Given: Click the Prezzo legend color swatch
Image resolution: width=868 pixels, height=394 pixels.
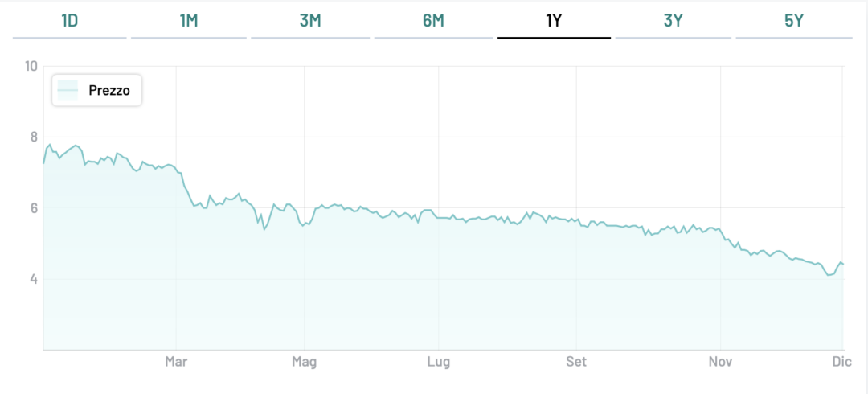Looking at the screenshot, I should coord(68,91).
